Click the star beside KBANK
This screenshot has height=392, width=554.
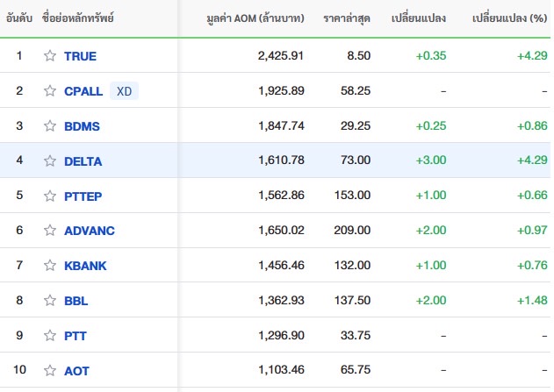pyautogui.click(x=50, y=265)
